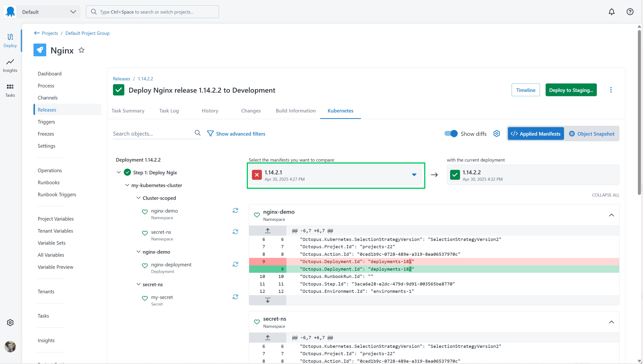Screen dimensions: 644x364
Task: Refresh the nginx-demo Namespace object
Action: coord(235,211)
